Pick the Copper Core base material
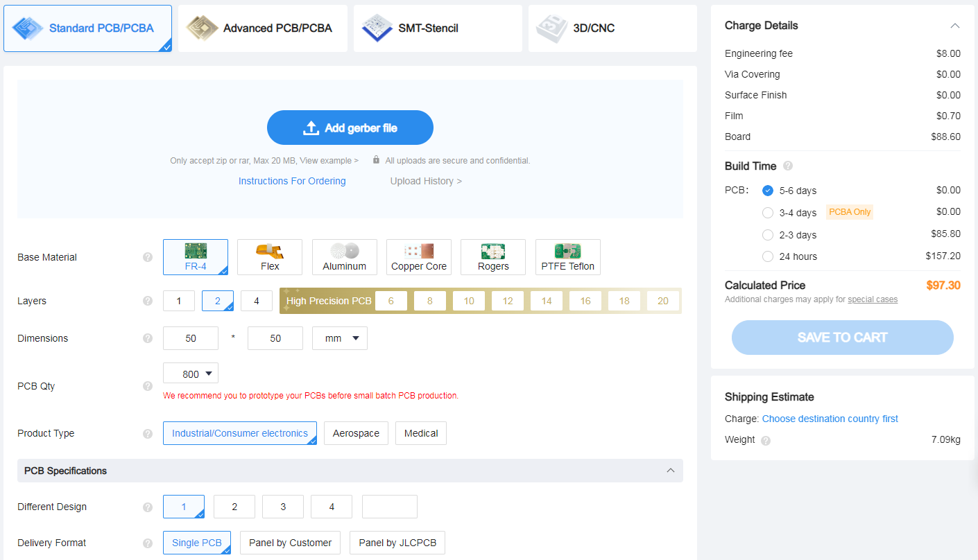The width and height of the screenshot is (978, 560). [x=418, y=257]
